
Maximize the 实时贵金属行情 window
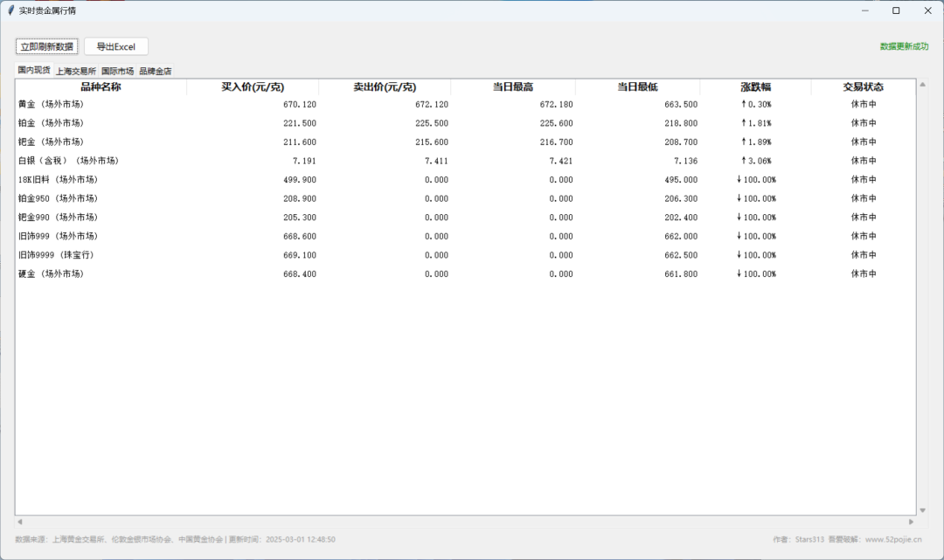click(896, 10)
